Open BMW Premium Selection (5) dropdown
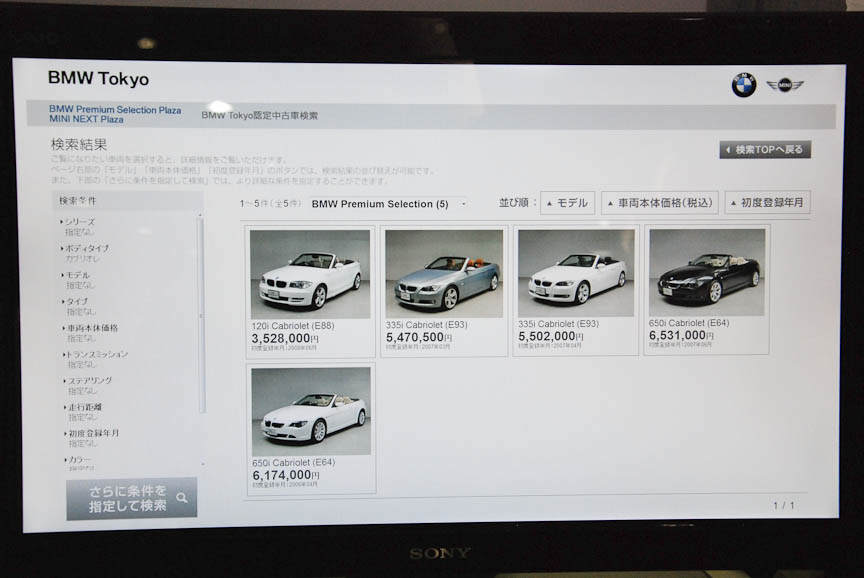This screenshot has height=578, width=864. [388, 204]
